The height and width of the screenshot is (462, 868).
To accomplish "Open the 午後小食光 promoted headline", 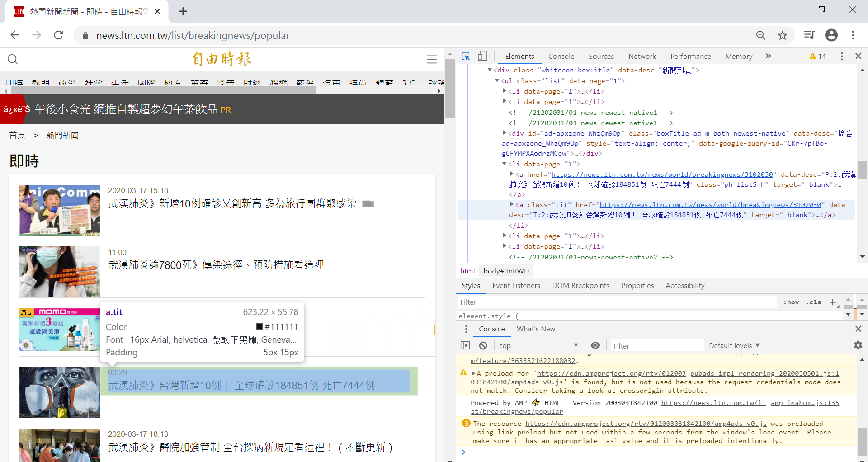I will pyautogui.click(x=126, y=109).
